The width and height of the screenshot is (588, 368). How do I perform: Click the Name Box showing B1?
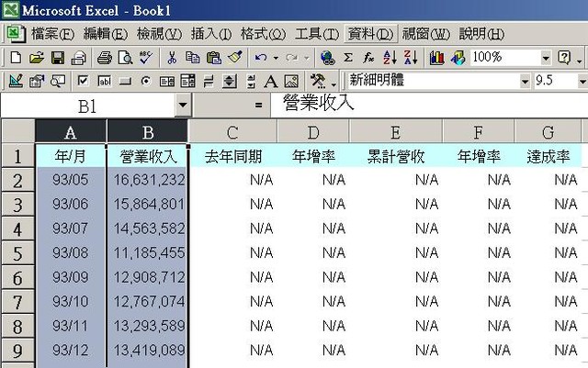point(88,106)
